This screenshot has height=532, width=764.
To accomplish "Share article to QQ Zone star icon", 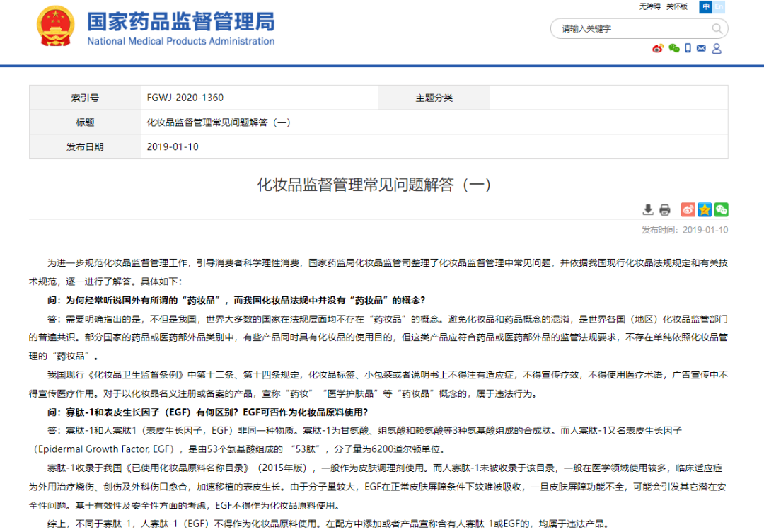I will [705, 209].
